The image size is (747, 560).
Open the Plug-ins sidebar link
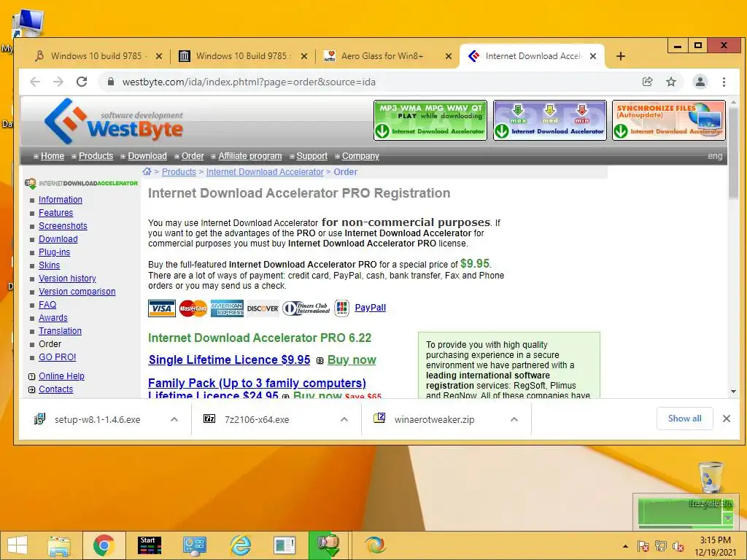[54, 252]
